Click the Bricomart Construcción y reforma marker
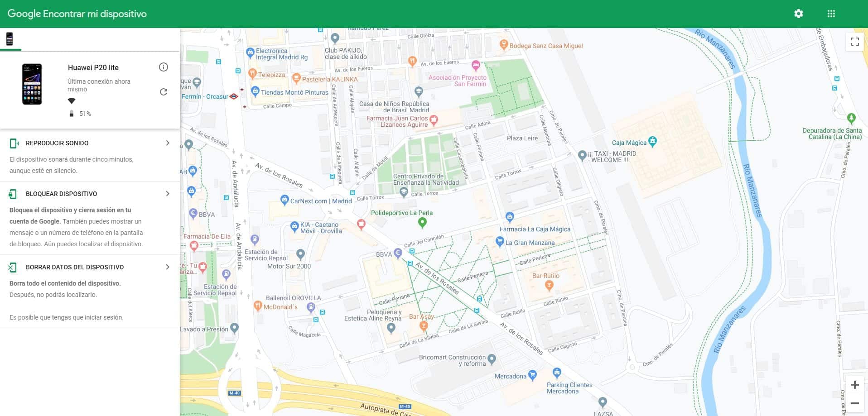The width and height of the screenshot is (868, 416). coord(492,359)
